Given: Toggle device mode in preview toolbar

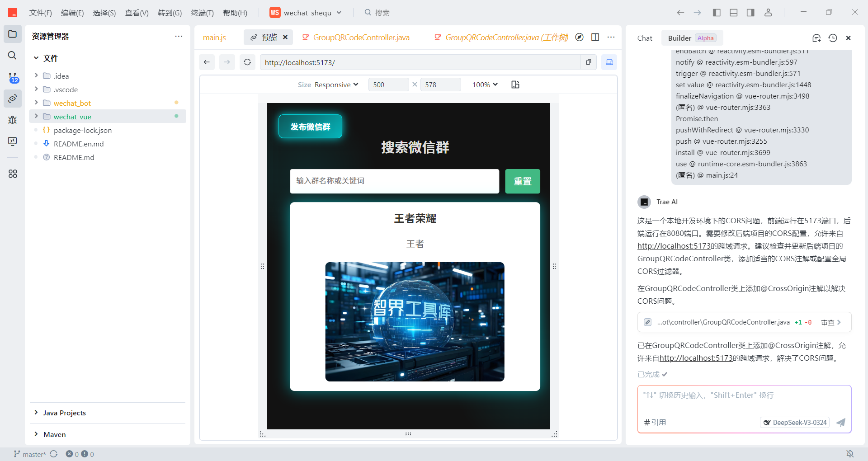Looking at the screenshot, I should [x=609, y=62].
